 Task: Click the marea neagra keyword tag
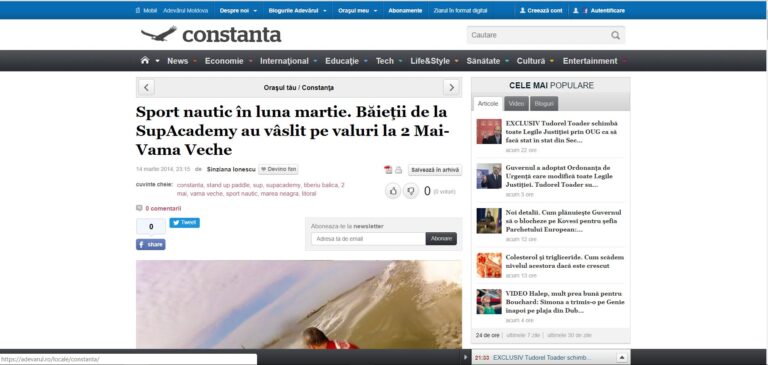pos(279,194)
